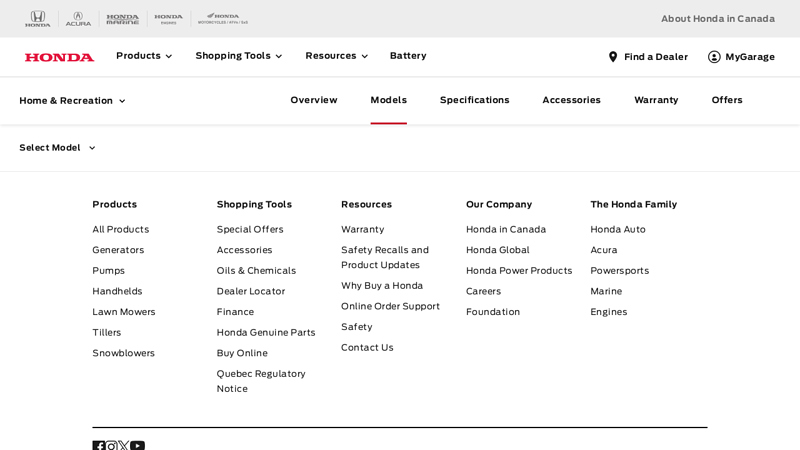800x450 pixels.
Task: Open the YouTube social icon
Action: pyautogui.click(x=137, y=446)
